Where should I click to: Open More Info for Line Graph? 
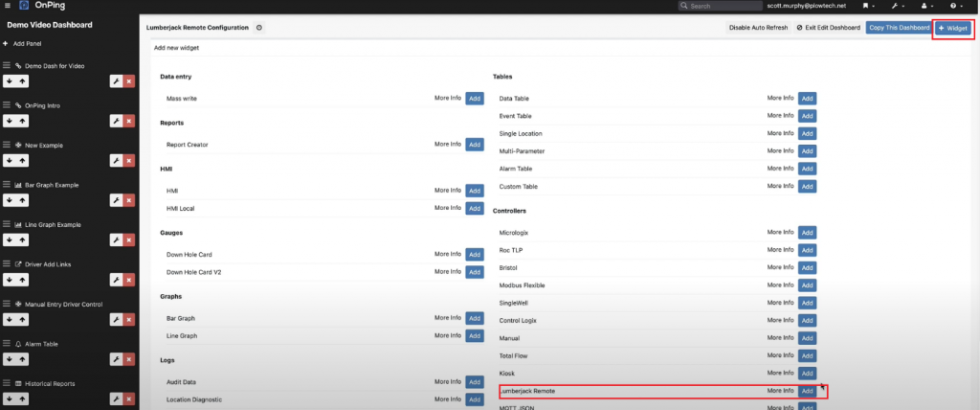[448, 335]
